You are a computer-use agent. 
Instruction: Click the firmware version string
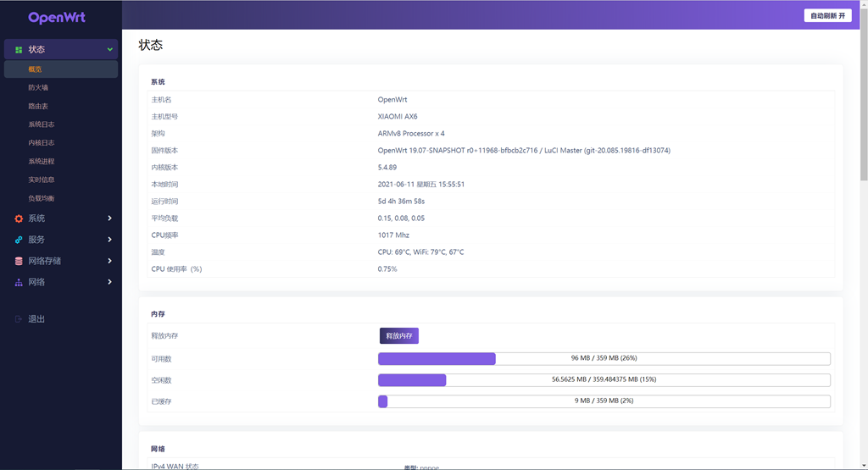[524, 151]
